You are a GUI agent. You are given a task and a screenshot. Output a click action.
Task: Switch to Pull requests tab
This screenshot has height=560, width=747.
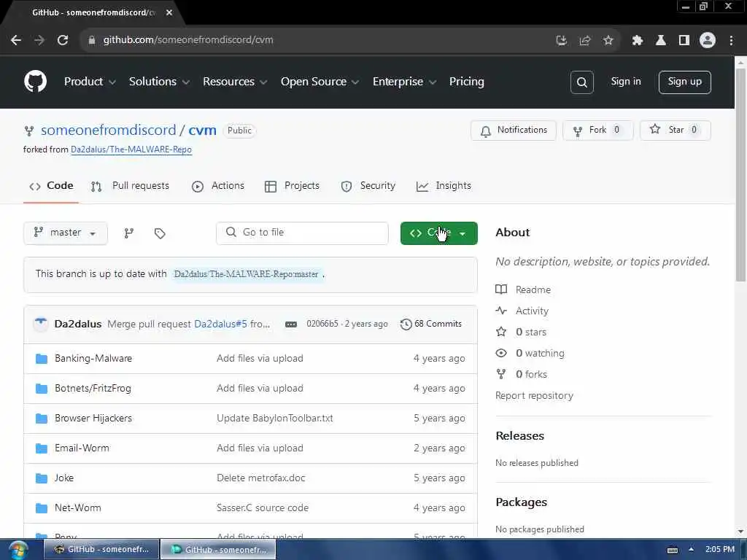point(130,186)
